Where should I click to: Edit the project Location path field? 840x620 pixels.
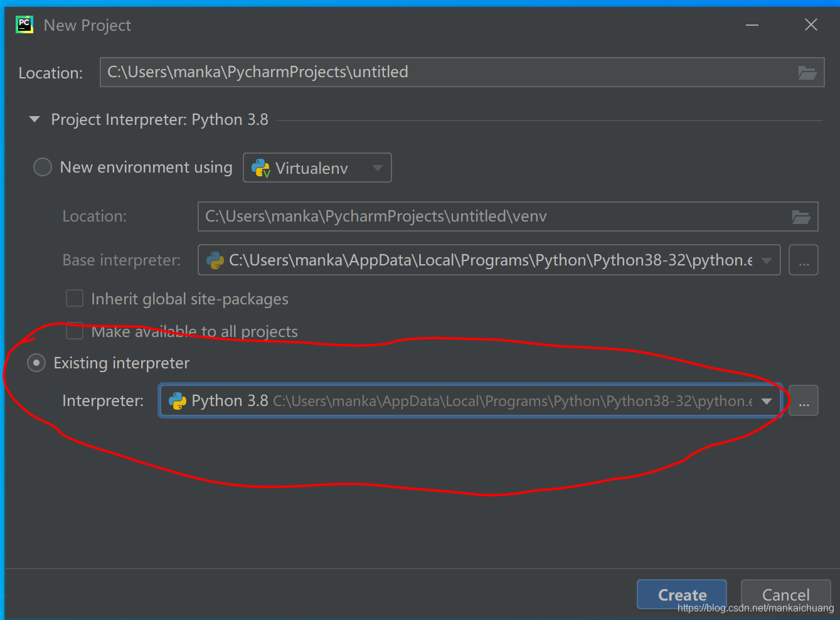pyautogui.click(x=462, y=72)
